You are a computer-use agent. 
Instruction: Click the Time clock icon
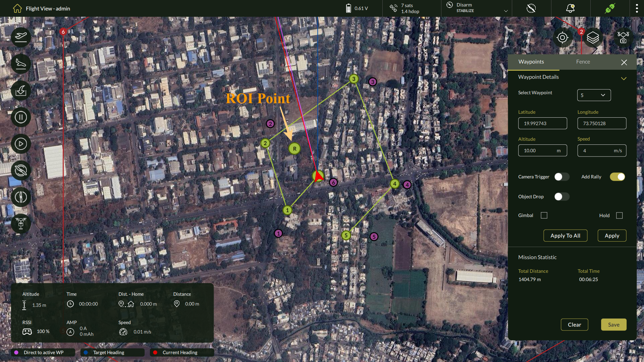[70, 304]
